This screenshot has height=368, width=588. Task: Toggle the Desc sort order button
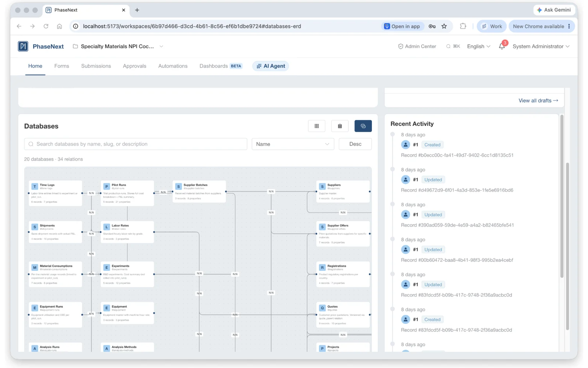point(355,144)
